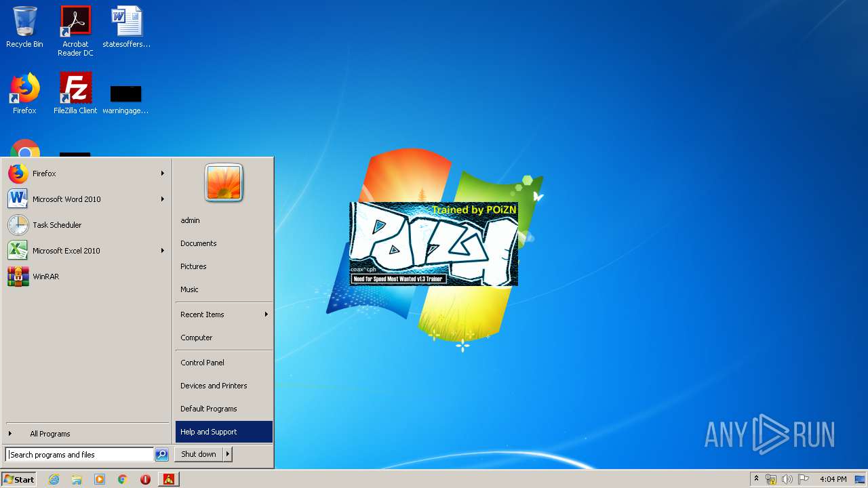The height and width of the screenshot is (488, 868).
Task: Click the Task Scheduler clock icon
Action: click(x=18, y=225)
